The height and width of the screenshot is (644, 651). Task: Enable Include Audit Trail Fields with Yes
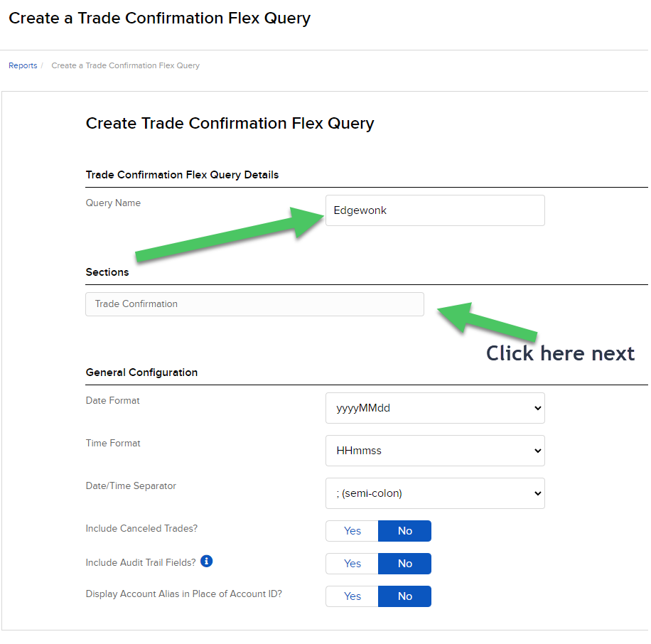point(352,564)
